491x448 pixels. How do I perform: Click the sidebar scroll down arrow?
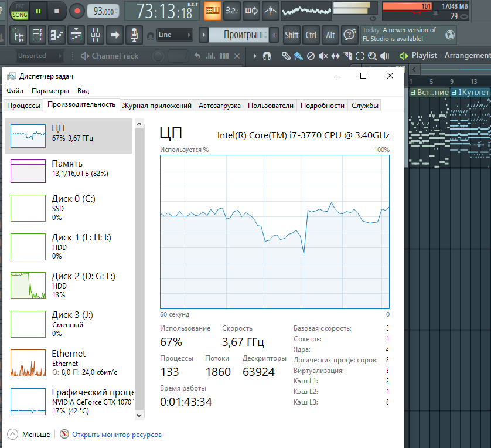pyautogui.click(x=139, y=416)
